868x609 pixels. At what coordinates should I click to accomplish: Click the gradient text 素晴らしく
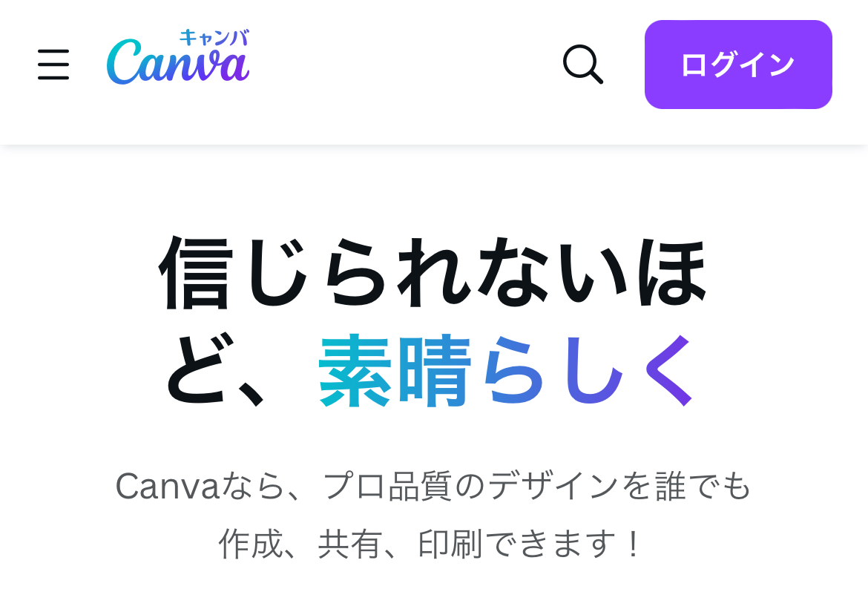click(505, 370)
